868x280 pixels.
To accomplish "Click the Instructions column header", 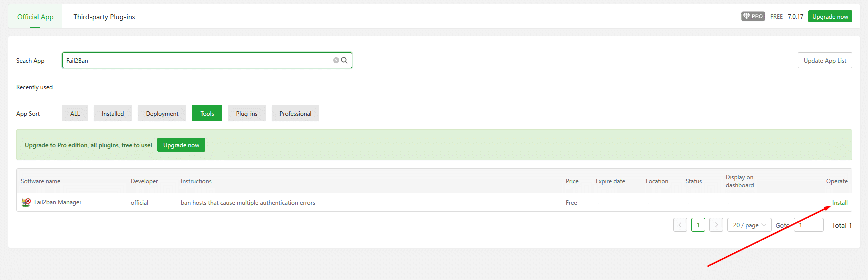I will 196,181.
